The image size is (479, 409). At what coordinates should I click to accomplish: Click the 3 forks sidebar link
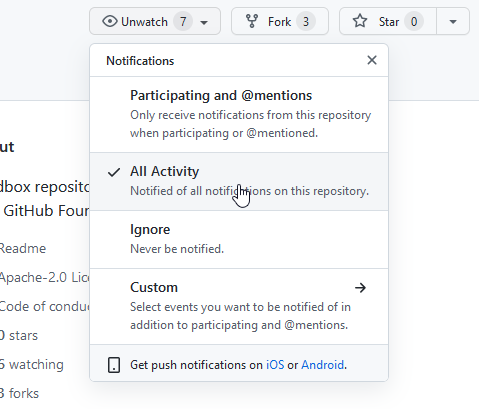[x=19, y=393]
